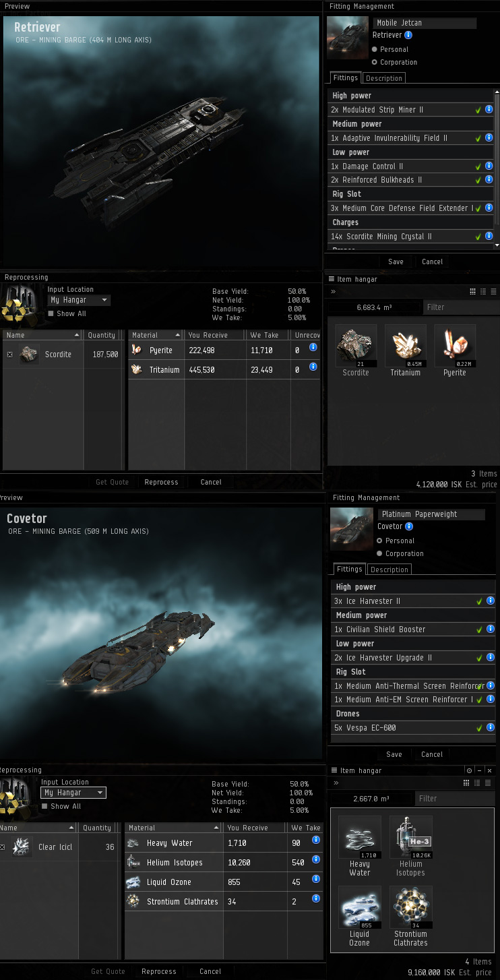The image size is (500, 980).
Task: Switch upper hangar to icon grid view
Action: 472,292
